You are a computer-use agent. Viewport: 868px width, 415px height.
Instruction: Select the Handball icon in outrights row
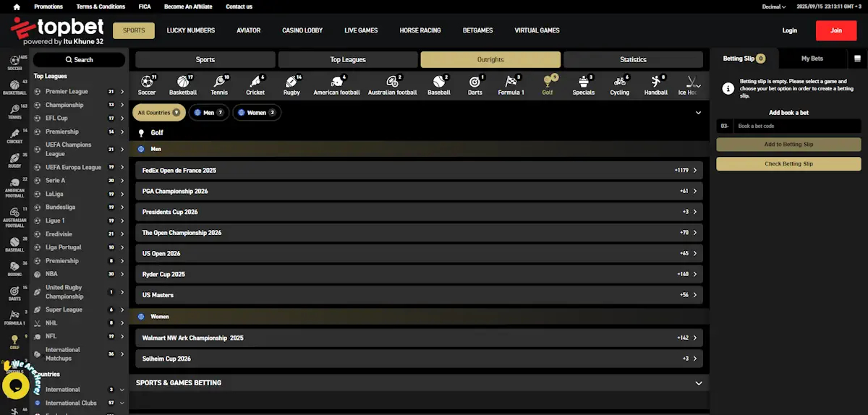click(656, 85)
